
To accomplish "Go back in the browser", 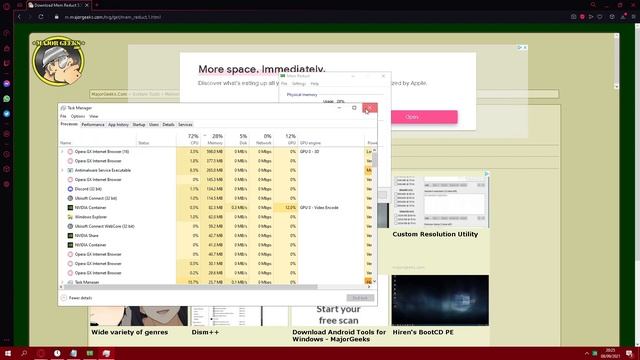I will point(19,17).
